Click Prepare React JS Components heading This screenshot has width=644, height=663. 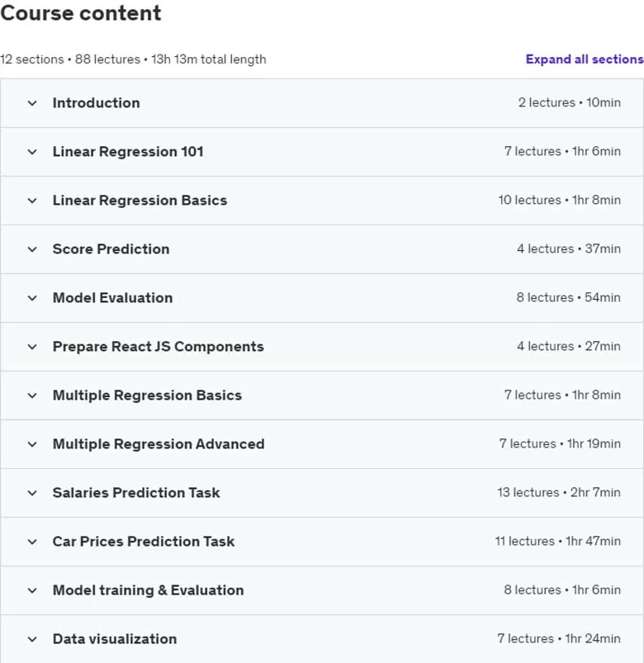coord(159,346)
